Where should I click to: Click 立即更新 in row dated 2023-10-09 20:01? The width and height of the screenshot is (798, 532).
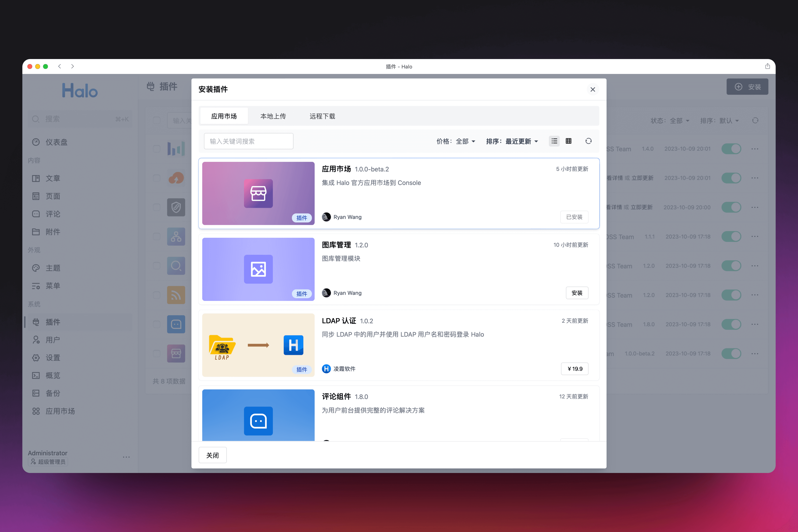point(642,178)
